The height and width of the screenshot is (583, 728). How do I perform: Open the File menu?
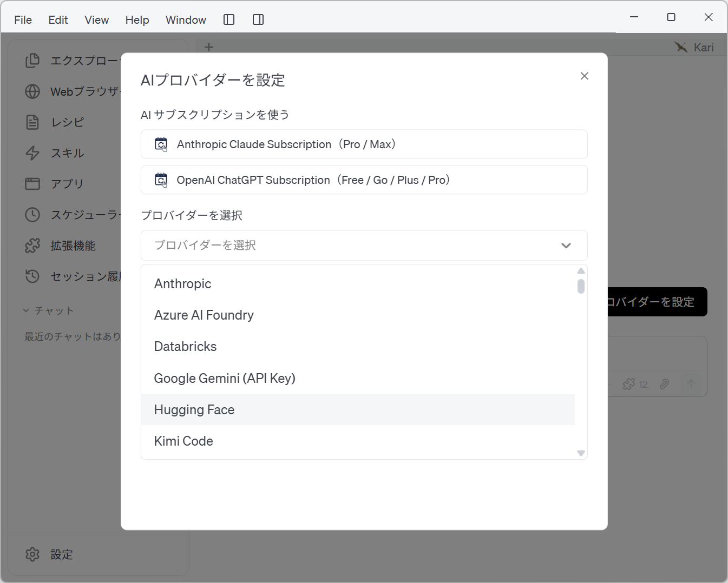[23, 20]
